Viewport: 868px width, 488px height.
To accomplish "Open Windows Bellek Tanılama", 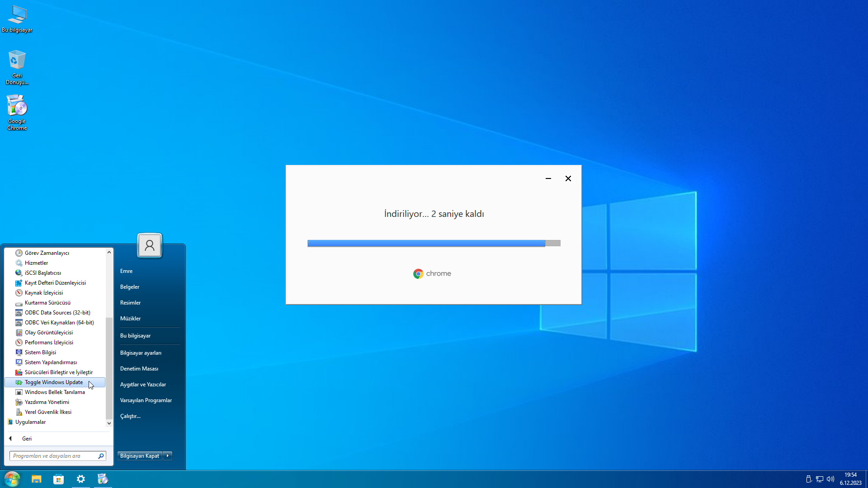I will tap(55, 392).
